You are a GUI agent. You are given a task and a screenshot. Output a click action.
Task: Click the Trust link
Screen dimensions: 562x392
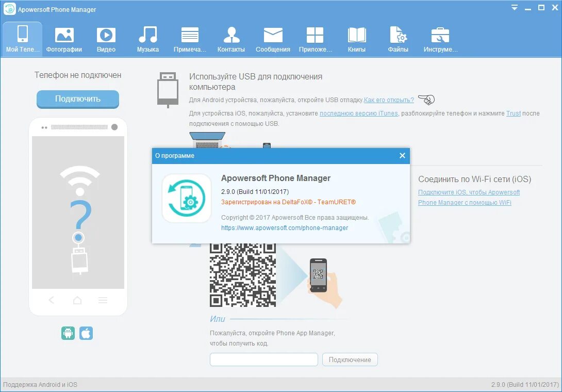513,113
